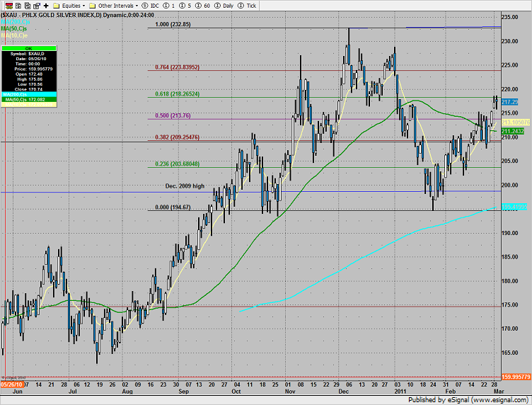Click the green 211.2432 MA value tag
532x405 pixels.
tap(513, 131)
